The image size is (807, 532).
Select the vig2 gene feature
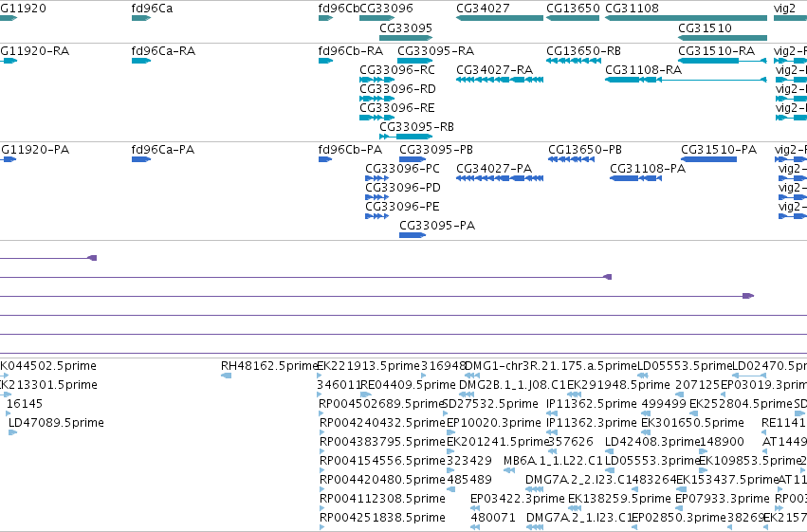[x=790, y=18]
